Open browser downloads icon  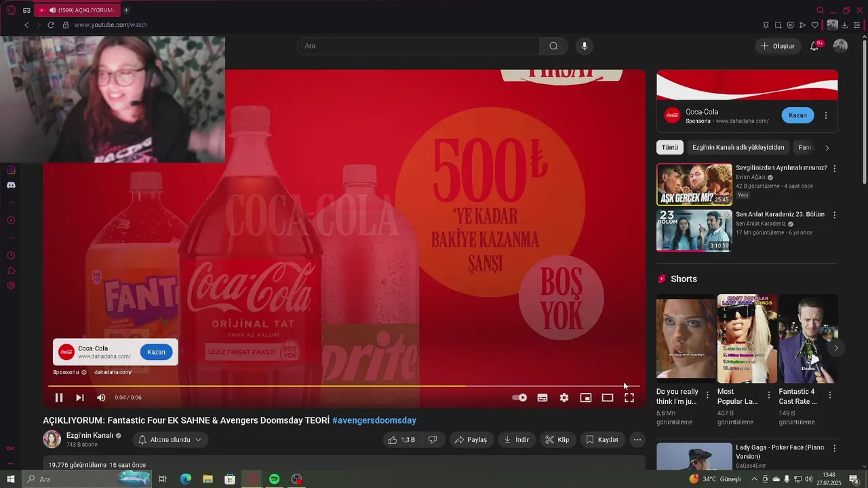point(845,25)
